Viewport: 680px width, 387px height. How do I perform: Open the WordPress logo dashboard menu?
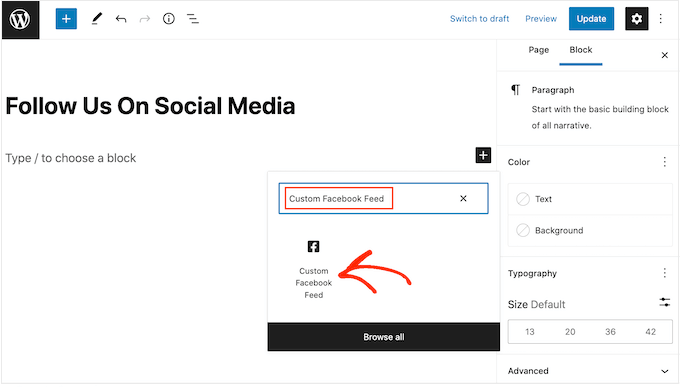(x=20, y=20)
